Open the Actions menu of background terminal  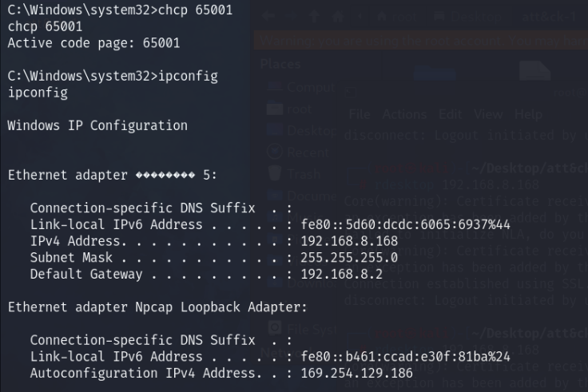click(x=404, y=114)
